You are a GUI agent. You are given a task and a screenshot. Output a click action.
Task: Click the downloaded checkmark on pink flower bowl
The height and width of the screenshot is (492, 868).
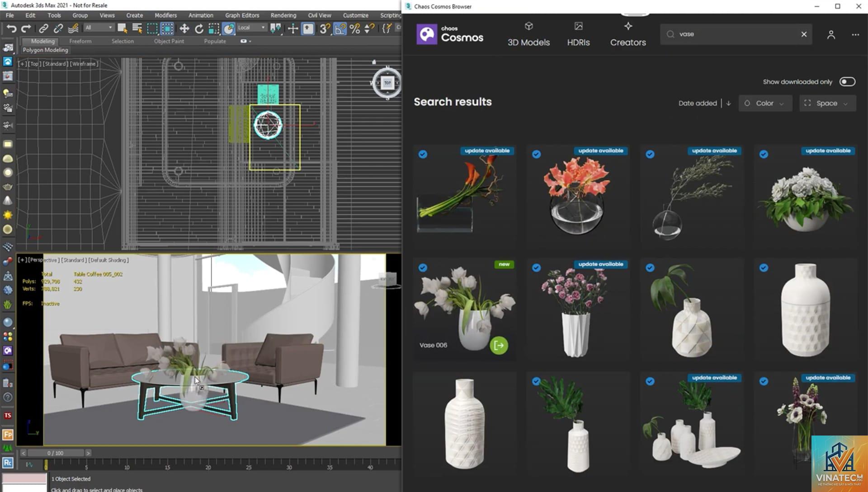(536, 155)
